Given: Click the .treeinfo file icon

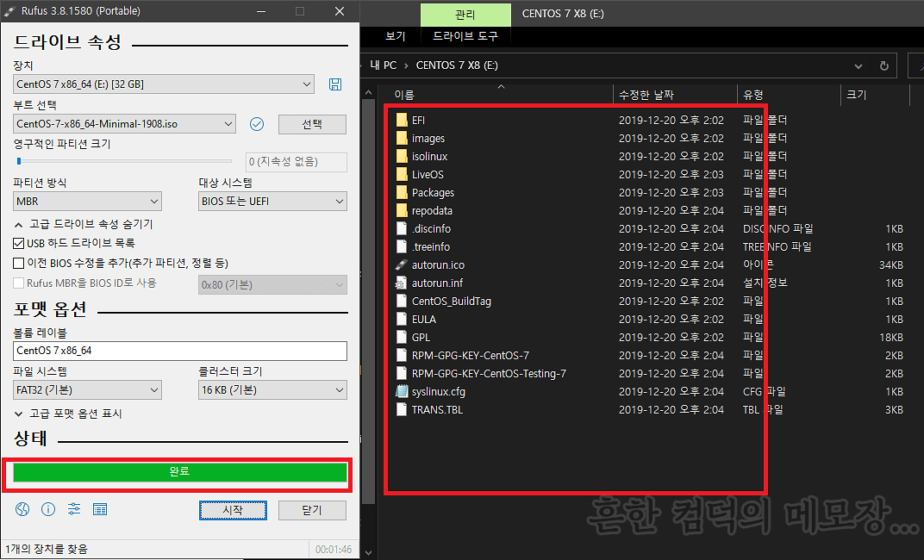Looking at the screenshot, I should [x=402, y=246].
